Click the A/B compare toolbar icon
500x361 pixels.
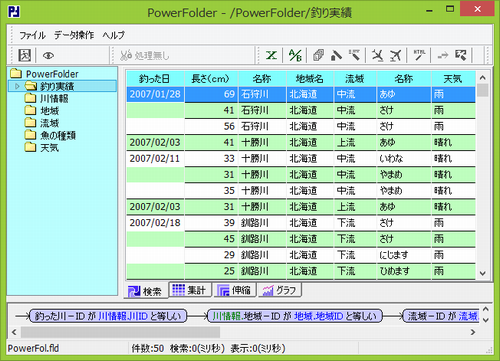295,55
